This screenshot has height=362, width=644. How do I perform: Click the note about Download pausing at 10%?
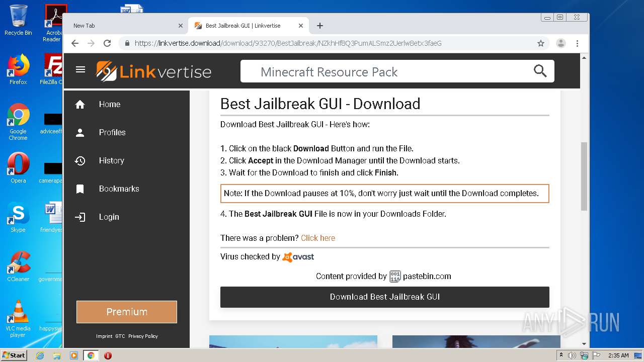point(385,193)
